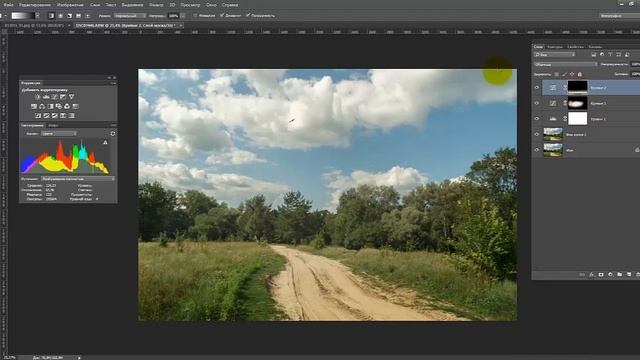Toggle the Инверсия (Reverse) gradient checkbox
The width and height of the screenshot is (640, 360).
[195, 16]
